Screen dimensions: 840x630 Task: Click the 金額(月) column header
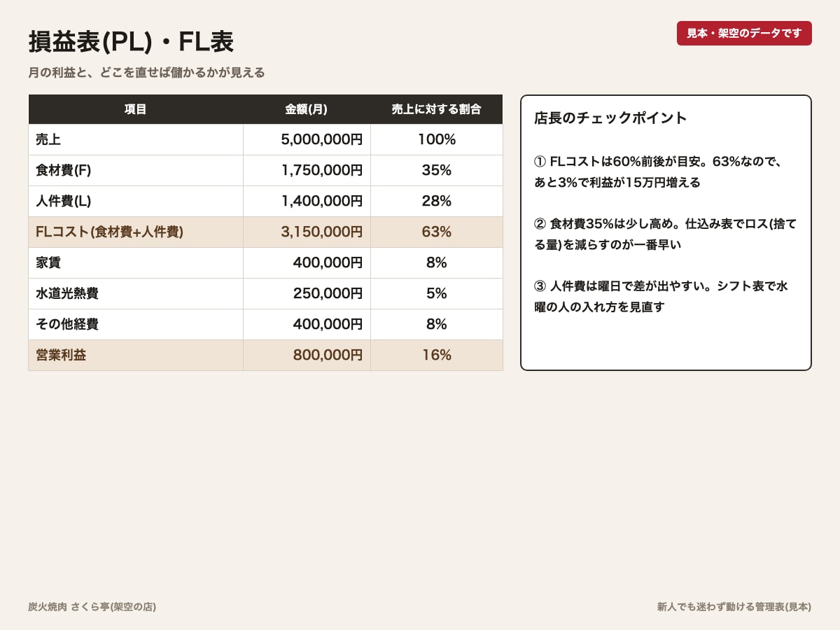[307, 109]
